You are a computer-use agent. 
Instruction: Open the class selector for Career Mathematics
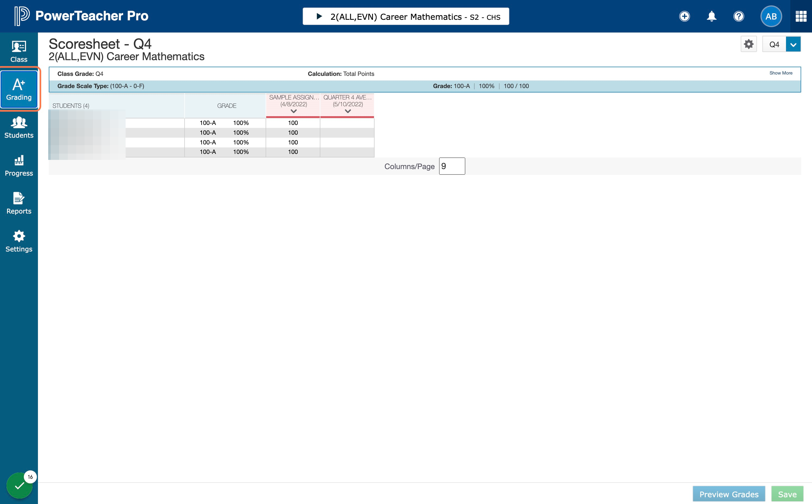tap(406, 16)
